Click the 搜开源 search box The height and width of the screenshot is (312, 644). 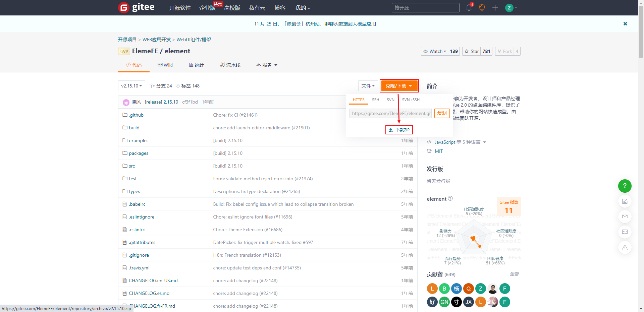point(425,8)
